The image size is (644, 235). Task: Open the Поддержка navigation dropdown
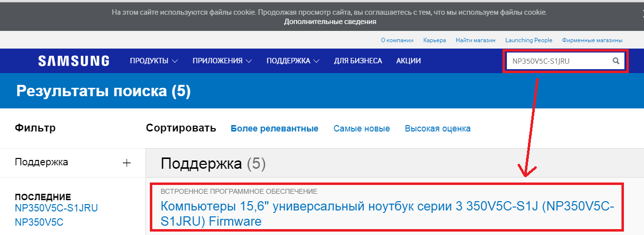click(293, 61)
